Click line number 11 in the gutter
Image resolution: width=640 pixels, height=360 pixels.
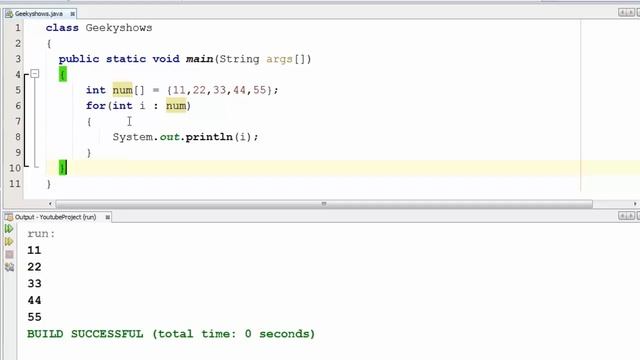[15, 184]
